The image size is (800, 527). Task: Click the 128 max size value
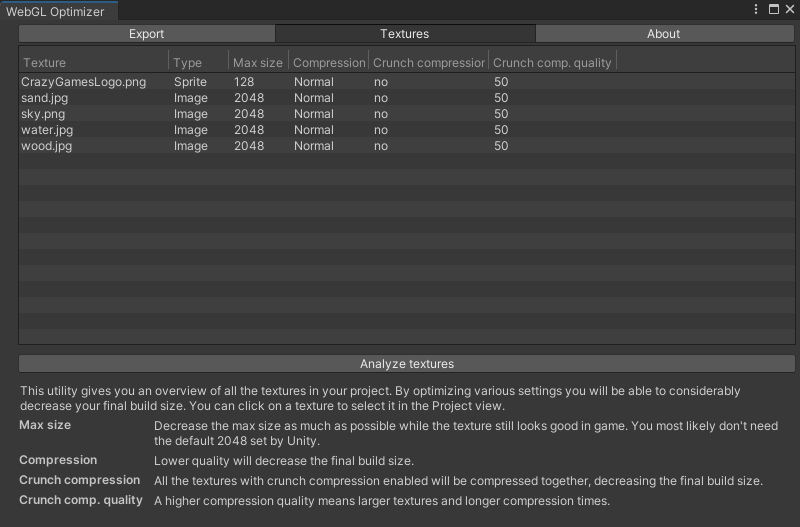click(x=244, y=82)
